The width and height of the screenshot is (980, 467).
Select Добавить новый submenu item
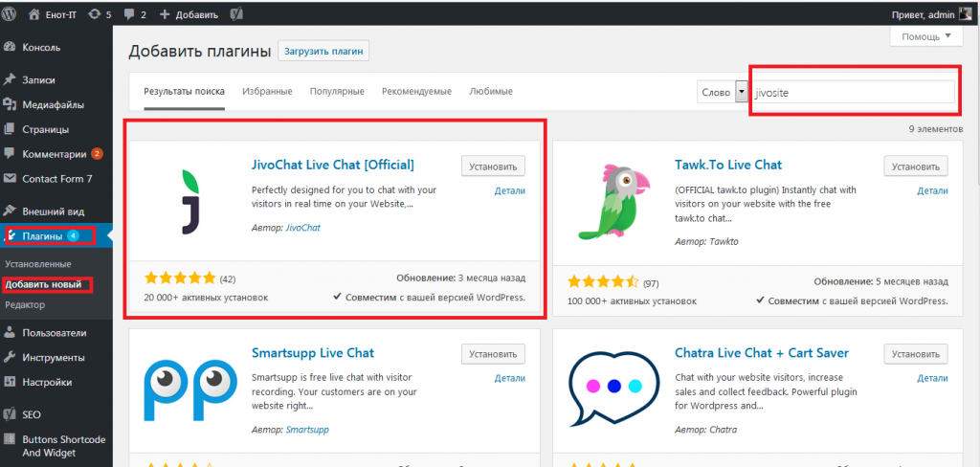click(43, 284)
